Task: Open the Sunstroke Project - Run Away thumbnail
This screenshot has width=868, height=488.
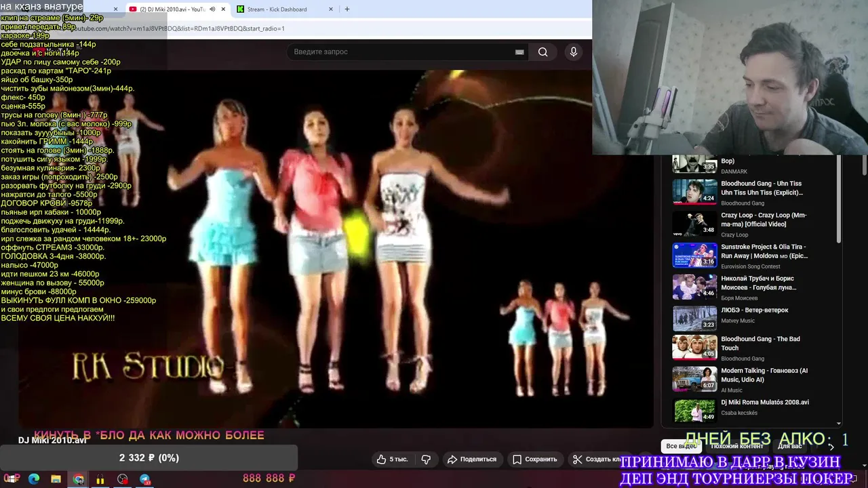Action: point(694,256)
